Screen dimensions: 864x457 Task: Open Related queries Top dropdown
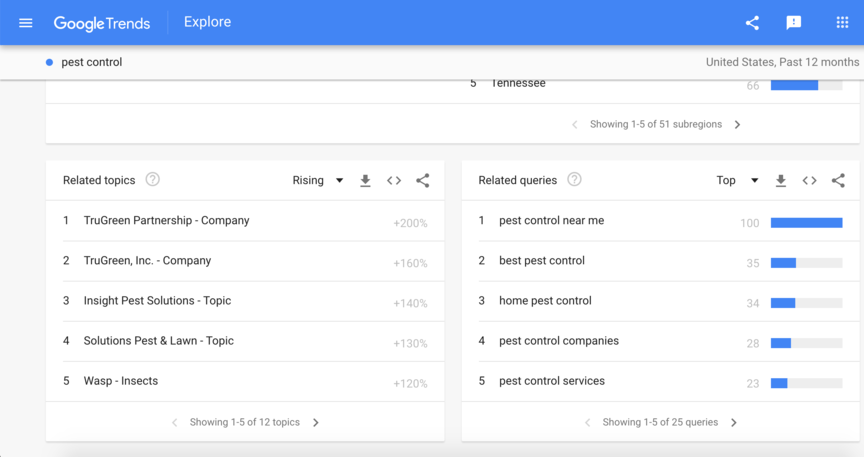point(737,180)
